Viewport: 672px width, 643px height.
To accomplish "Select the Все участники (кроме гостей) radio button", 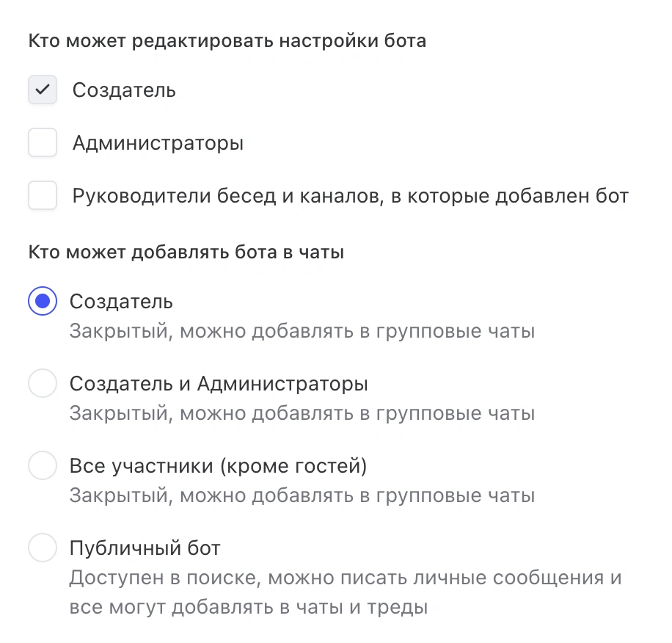I will (x=43, y=465).
